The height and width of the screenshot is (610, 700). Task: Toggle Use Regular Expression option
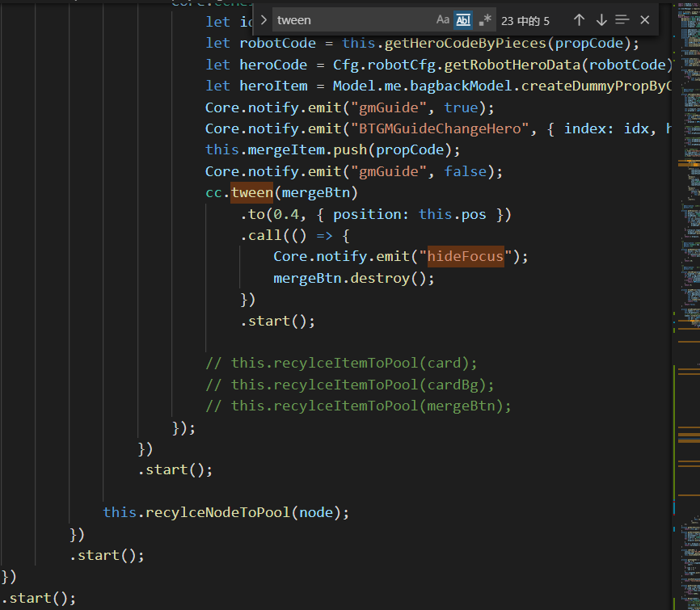(485, 20)
